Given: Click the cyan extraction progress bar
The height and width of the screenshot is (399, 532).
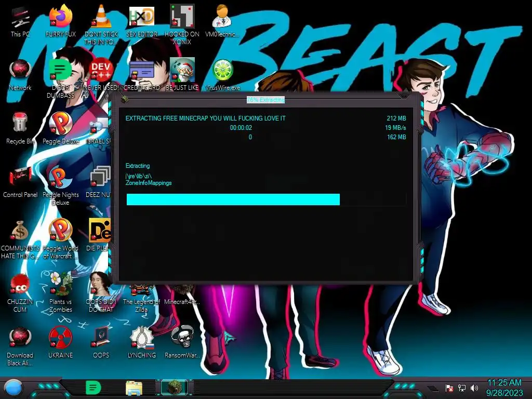Looking at the screenshot, I should tap(267, 199).
